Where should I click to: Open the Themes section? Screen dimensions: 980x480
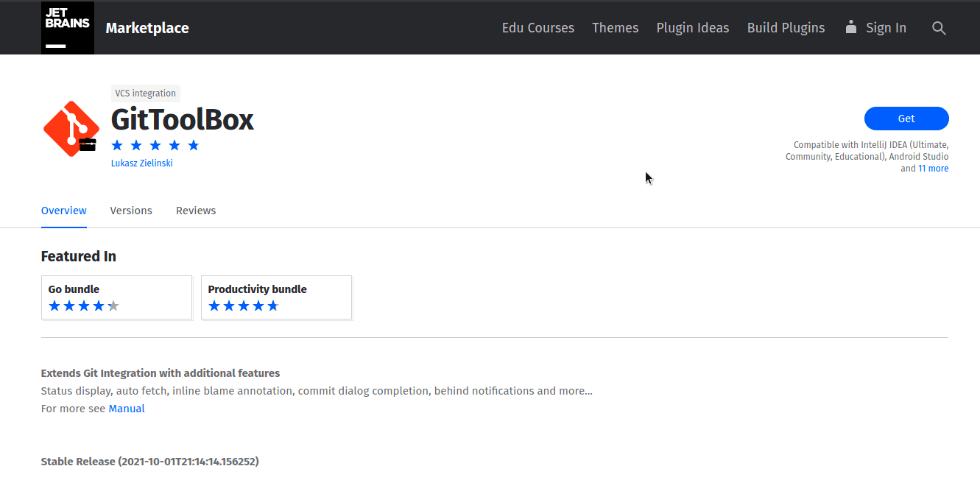(616, 27)
